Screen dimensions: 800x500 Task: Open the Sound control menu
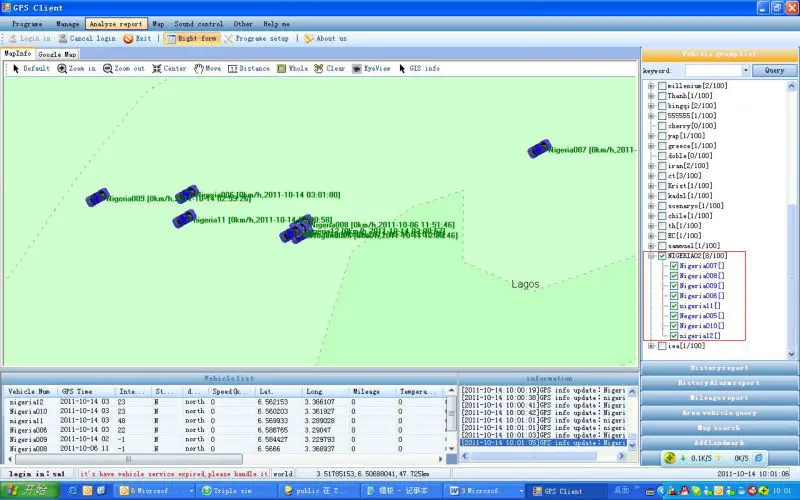198,24
